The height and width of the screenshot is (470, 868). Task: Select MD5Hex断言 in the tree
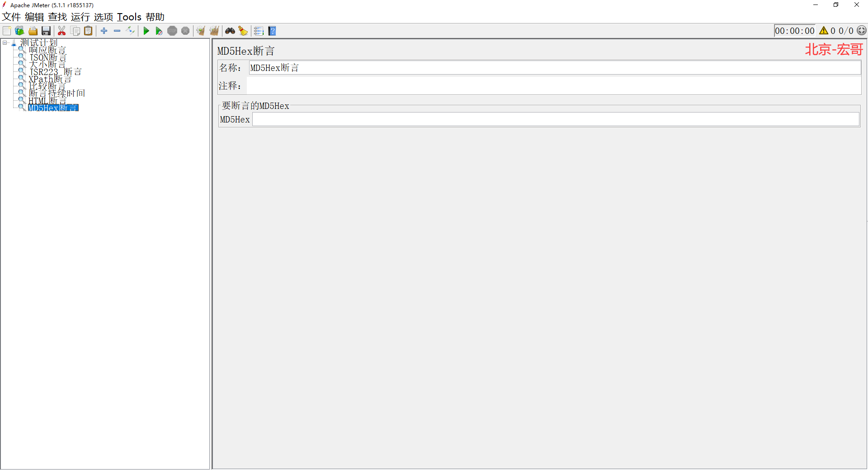point(53,108)
